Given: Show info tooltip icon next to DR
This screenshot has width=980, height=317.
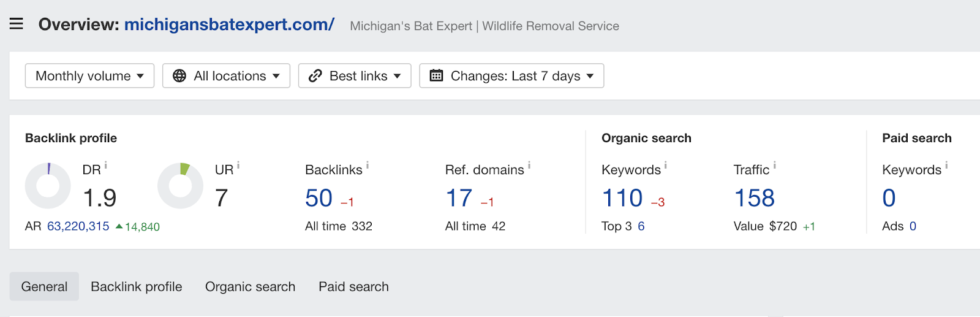Looking at the screenshot, I should click(x=106, y=165).
